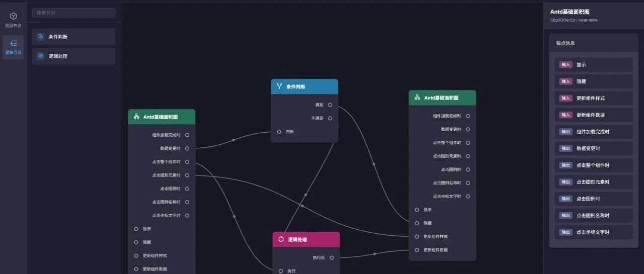
Task: Click 隐藏 input port on right Antd node
Action: click(x=417, y=223)
